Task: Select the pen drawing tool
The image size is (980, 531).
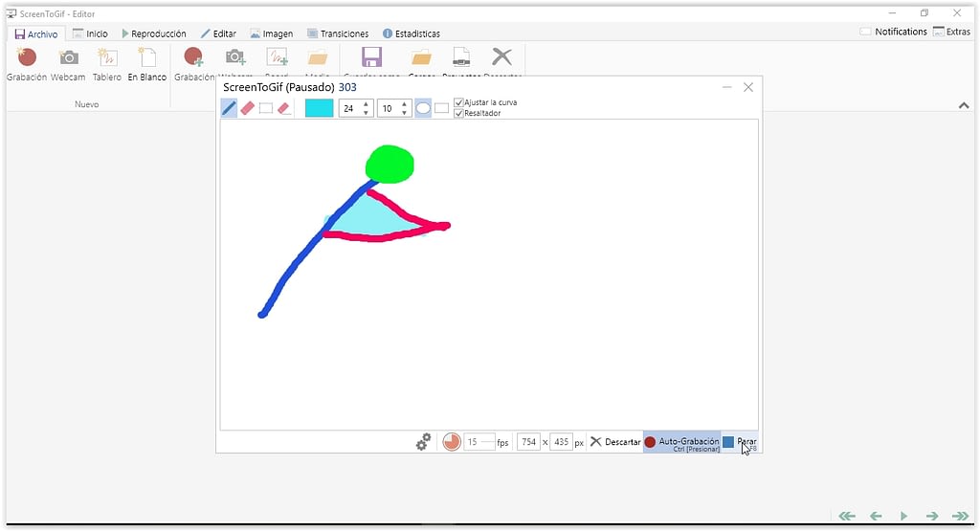Action: (x=229, y=108)
